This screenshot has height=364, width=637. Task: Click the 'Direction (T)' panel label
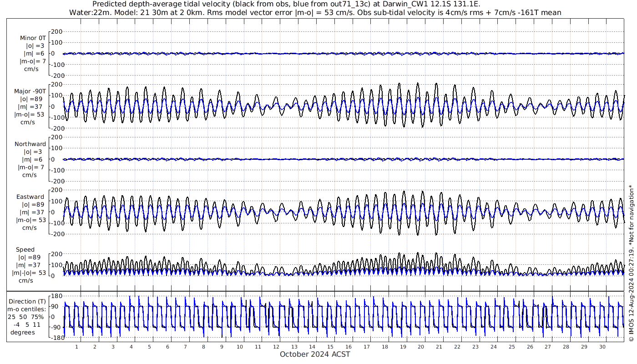pos(27,301)
